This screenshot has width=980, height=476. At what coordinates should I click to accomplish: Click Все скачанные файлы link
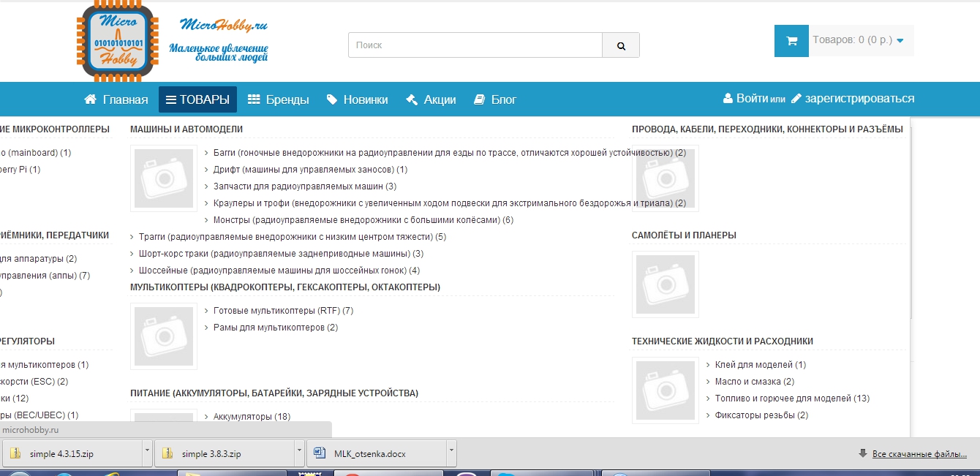(x=919, y=454)
